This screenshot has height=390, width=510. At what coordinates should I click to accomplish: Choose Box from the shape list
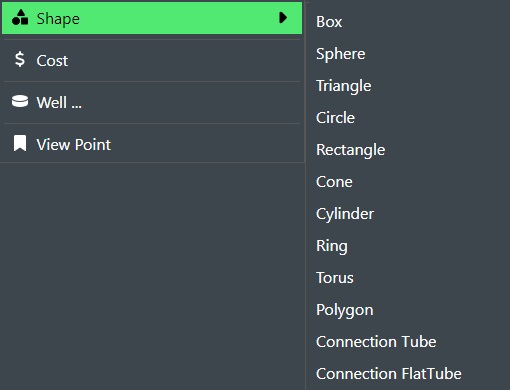[329, 22]
